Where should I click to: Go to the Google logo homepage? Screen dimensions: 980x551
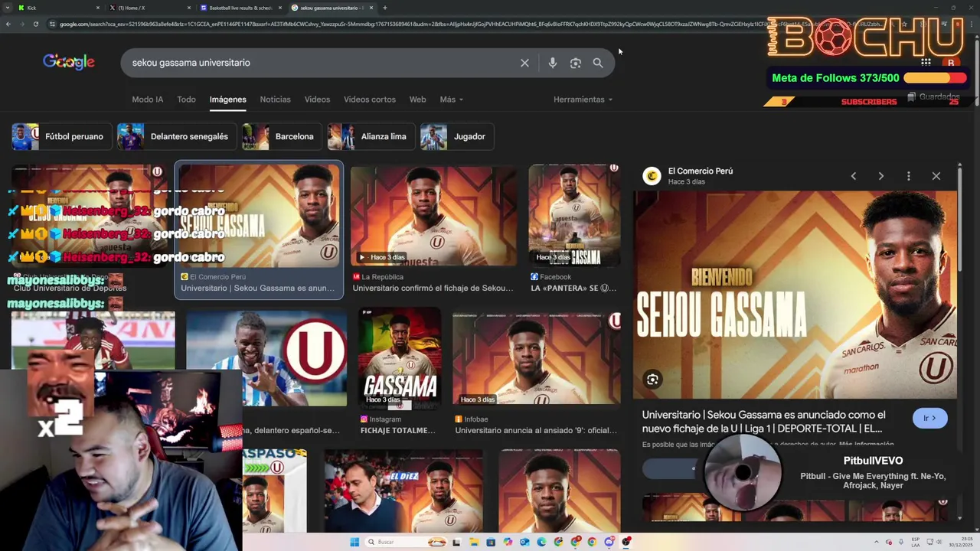69,62
